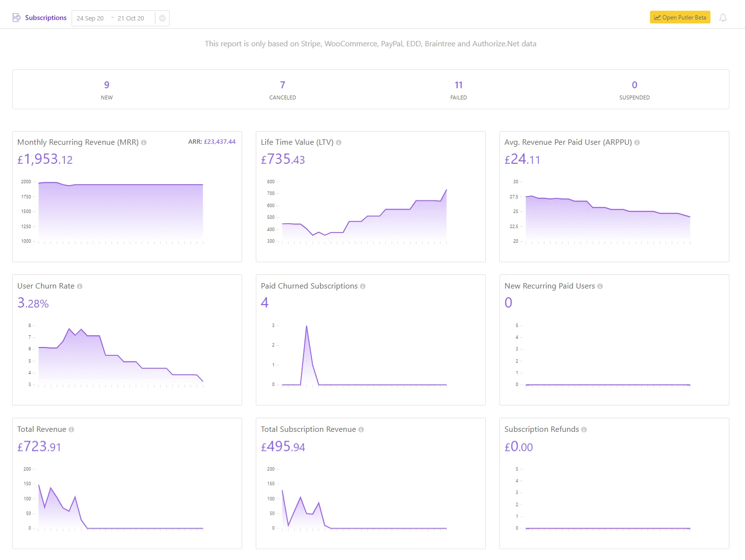745x560 pixels.
Task: Click the Monthly Recurring Revenue area chart
Action: click(121, 212)
